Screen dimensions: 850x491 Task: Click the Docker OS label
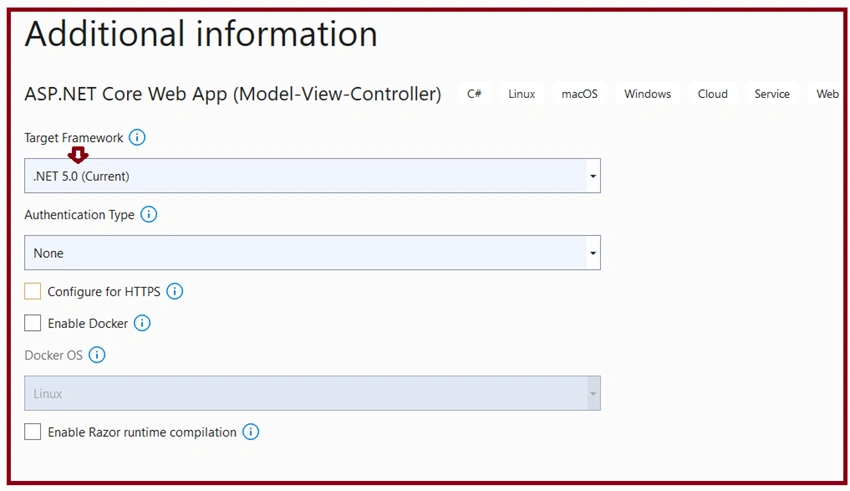click(54, 356)
